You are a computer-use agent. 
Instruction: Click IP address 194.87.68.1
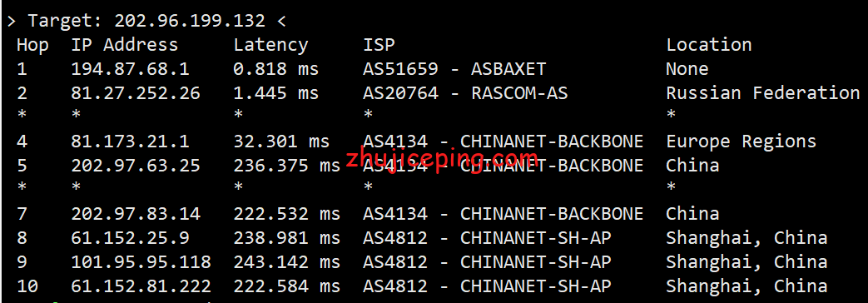point(130,69)
